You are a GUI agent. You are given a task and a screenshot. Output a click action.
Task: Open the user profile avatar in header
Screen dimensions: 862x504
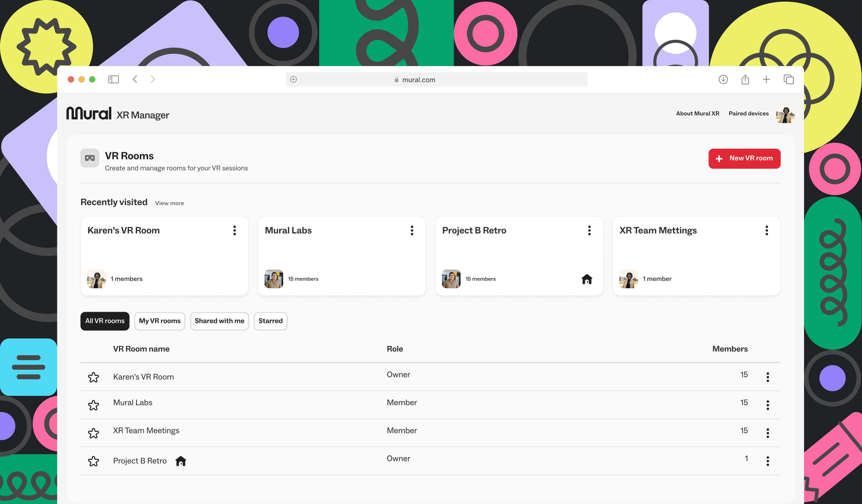pyautogui.click(x=785, y=114)
